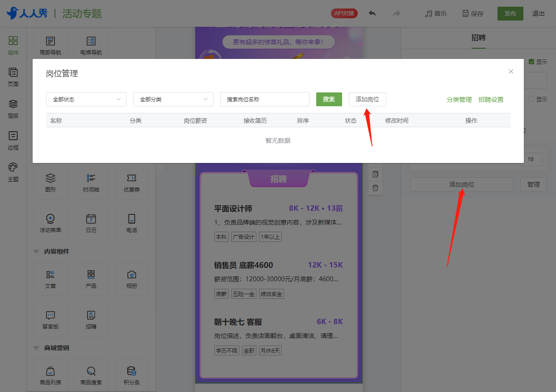The width and height of the screenshot is (556, 392).
Task: Click the green 搜索 button
Action: point(329,99)
